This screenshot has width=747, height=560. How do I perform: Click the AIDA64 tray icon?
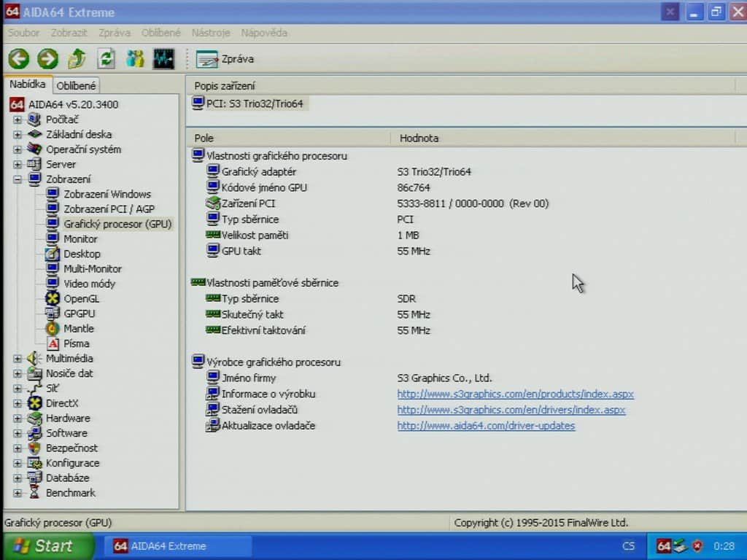(x=664, y=545)
